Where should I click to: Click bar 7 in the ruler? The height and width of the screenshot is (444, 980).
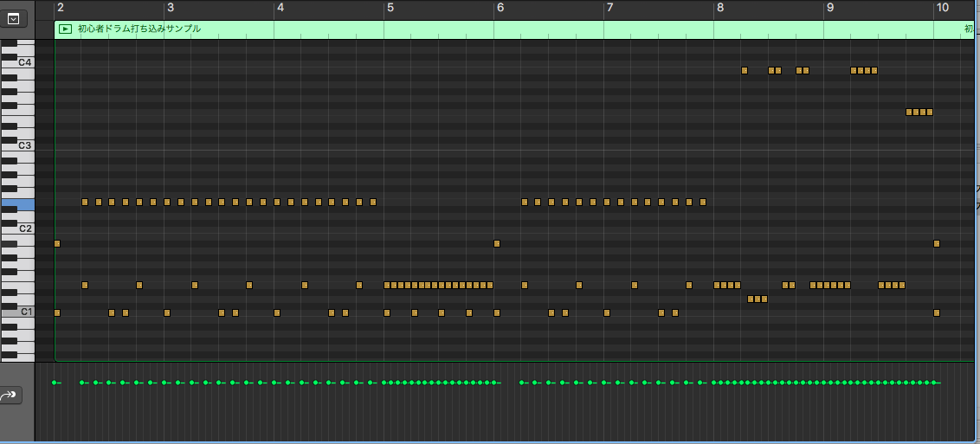(x=610, y=8)
